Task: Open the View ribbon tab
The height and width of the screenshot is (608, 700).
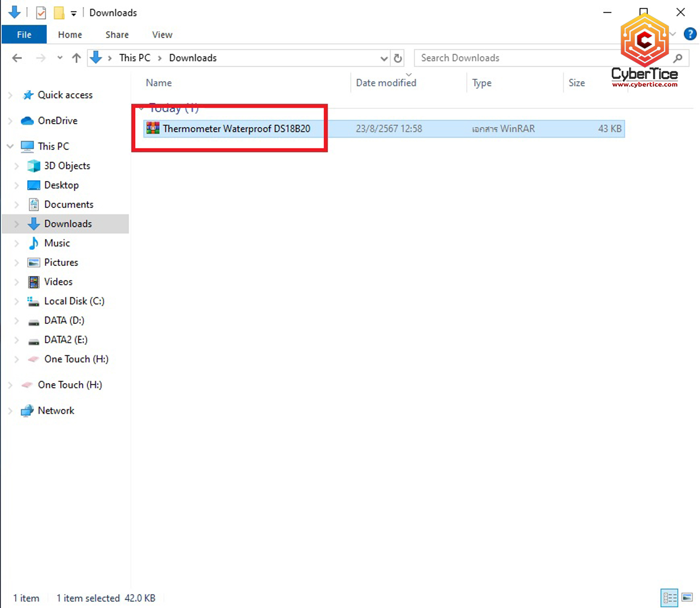Action: (162, 35)
